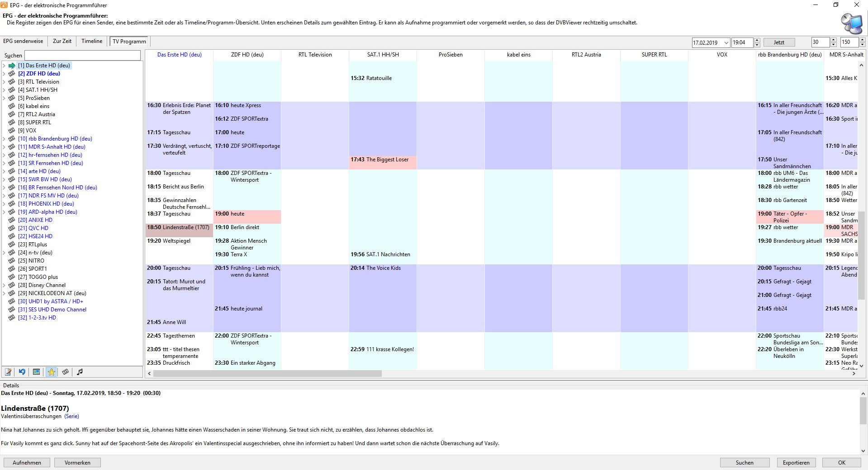Click the blue undo arrow icon

22,372
